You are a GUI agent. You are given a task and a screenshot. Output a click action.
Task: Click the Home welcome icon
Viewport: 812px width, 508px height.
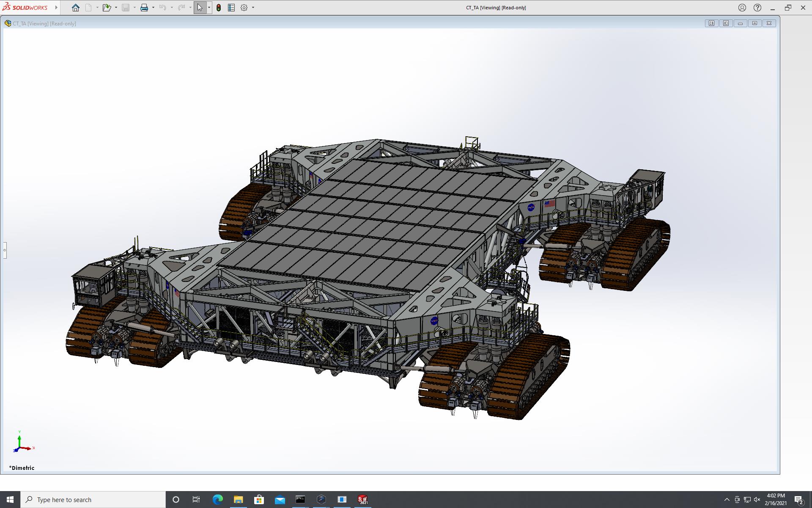(76, 8)
